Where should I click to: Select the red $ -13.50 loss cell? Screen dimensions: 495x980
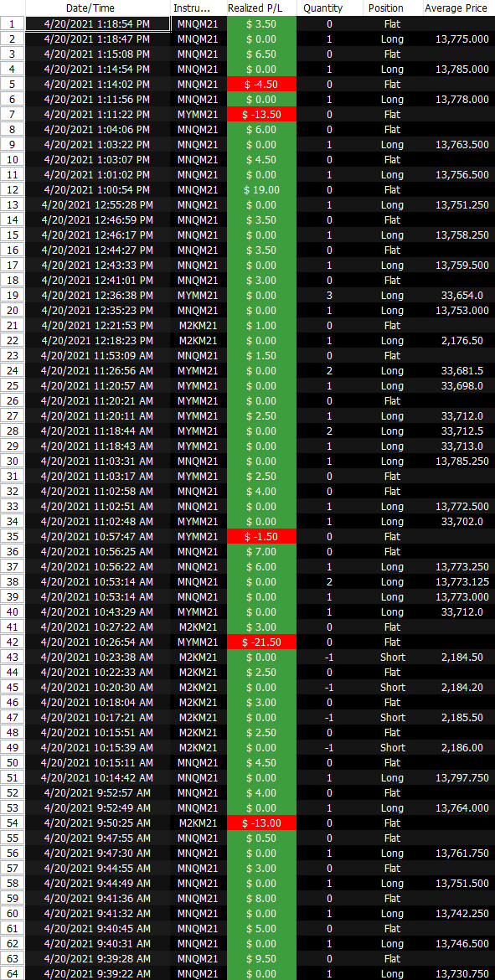click(x=261, y=115)
